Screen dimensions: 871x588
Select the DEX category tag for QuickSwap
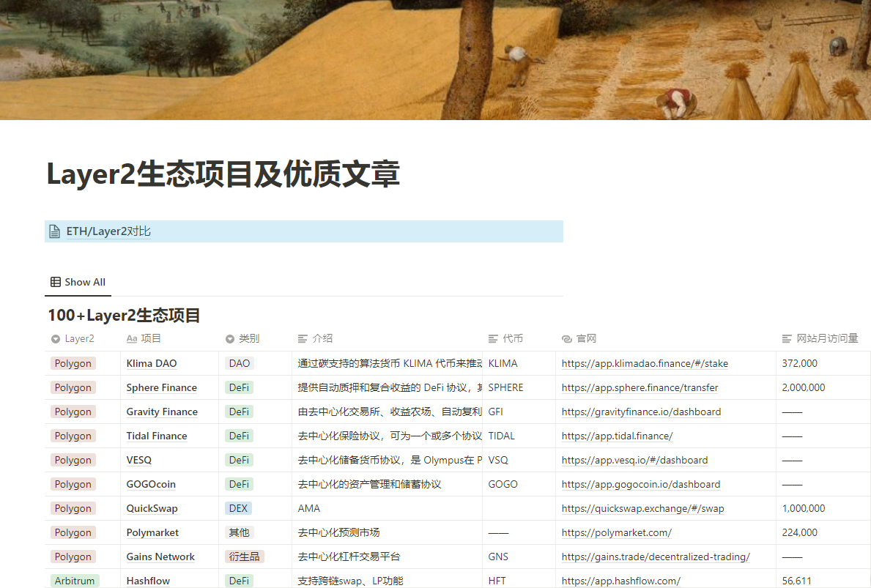point(239,509)
